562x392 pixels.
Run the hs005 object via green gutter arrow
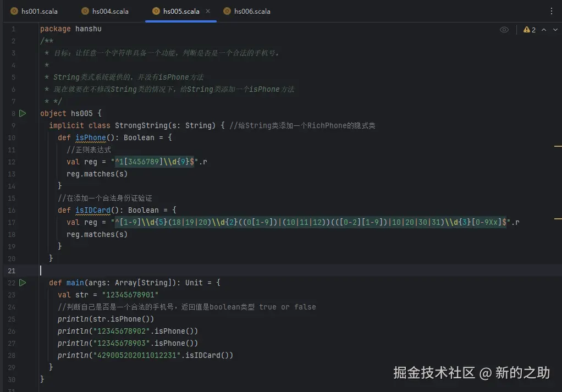pos(23,113)
